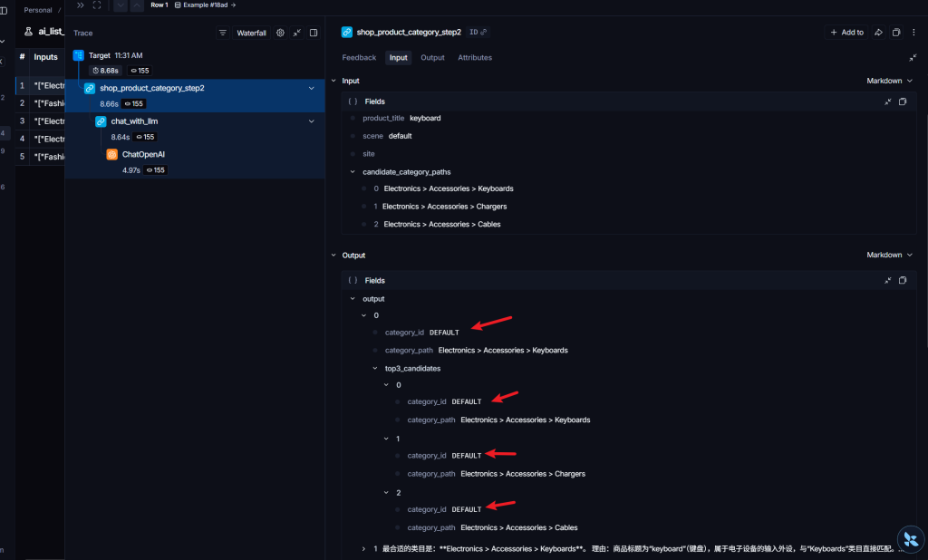Click the share arrow icon beside Add to
Image resolution: width=928 pixels, height=560 pixels.
[x=877, y=33]
